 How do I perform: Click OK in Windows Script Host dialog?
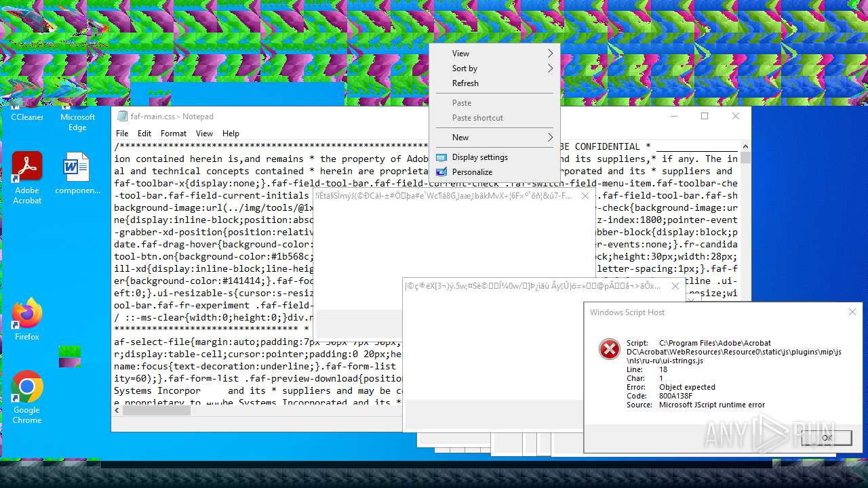(827, 438)
